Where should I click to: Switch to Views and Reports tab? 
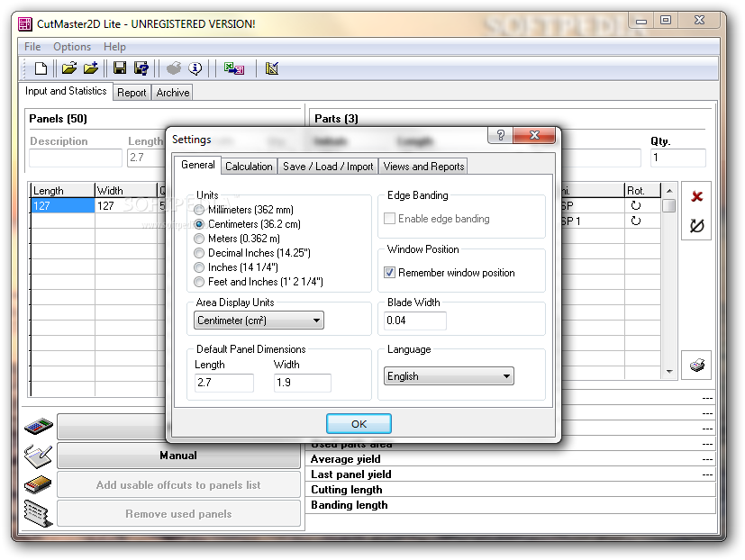point(423,167)
